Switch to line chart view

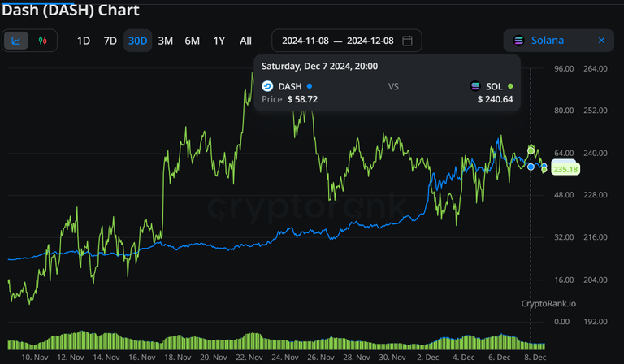16,41
